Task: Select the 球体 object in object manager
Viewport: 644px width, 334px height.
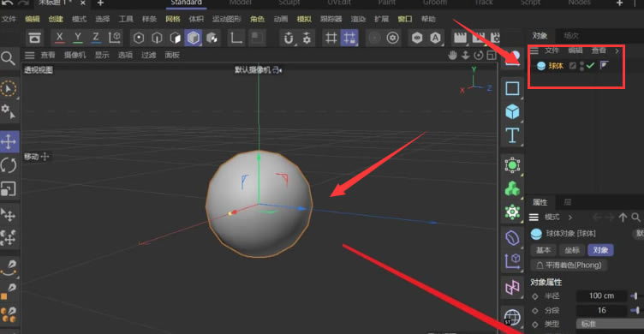Action: pos(556,66)
